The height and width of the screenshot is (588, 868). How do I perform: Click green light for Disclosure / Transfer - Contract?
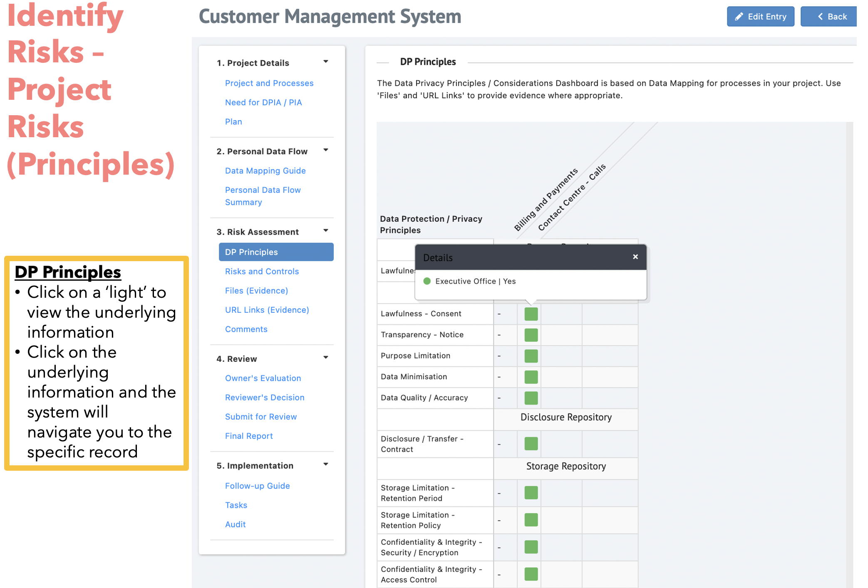(531, 444)
